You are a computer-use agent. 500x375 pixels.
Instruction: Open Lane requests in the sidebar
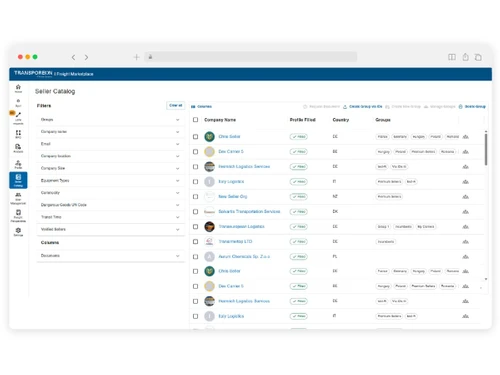click(x=18, y=118)
